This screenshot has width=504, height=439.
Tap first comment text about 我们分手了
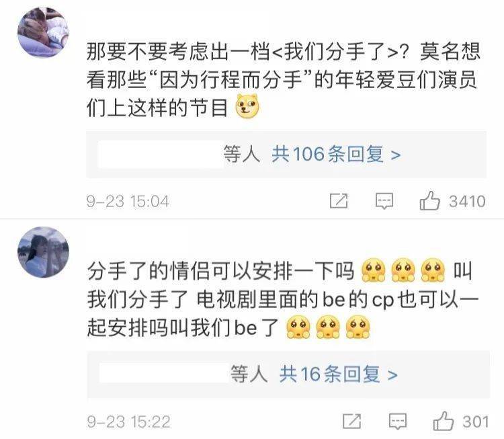click(283, 79)
